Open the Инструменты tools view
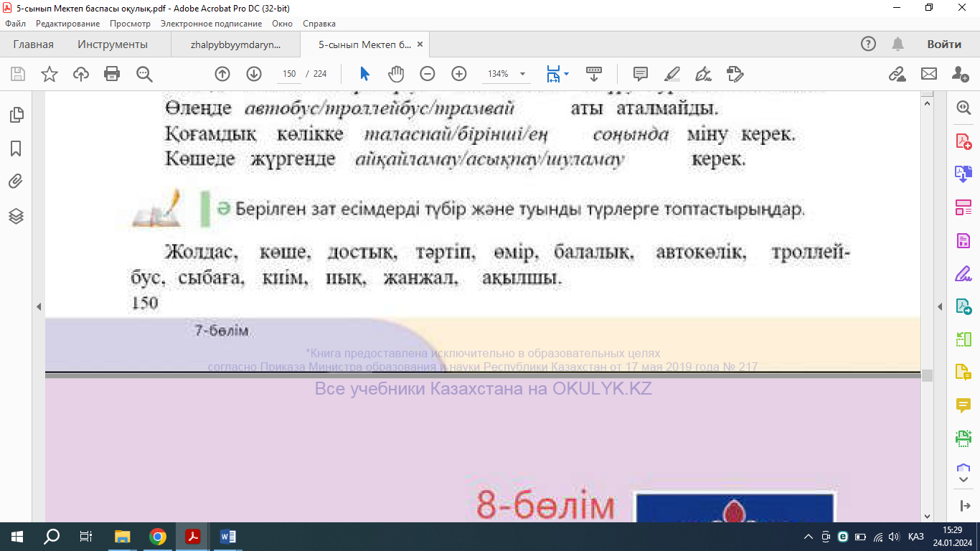The image size is (980, 551). coord(113,44)
